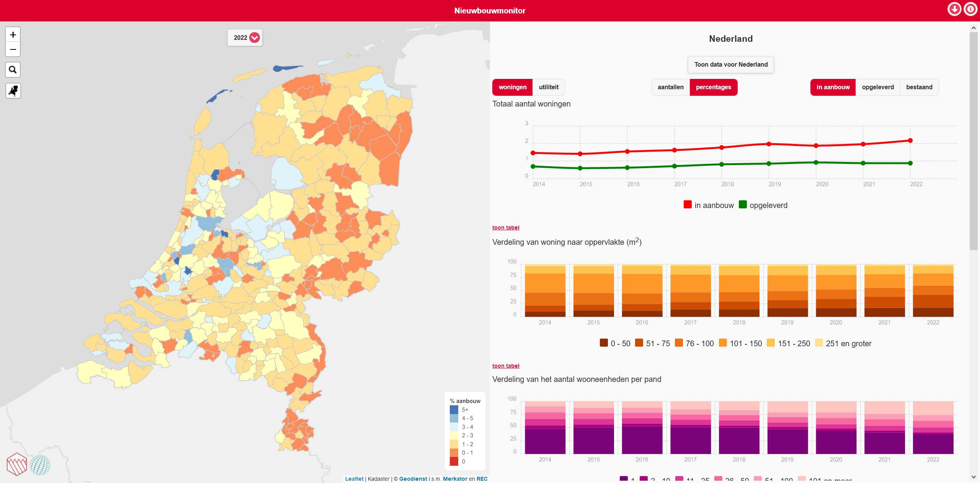This screenshot has width=980, height=483.
Task: Switch to bestaand status
Action: 919,87
